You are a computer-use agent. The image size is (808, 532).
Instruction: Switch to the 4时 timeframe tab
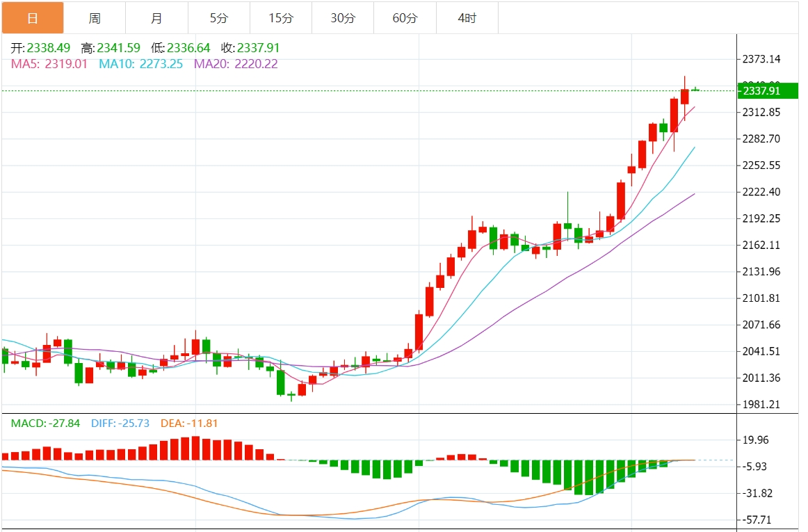click(x=467, y=18)
